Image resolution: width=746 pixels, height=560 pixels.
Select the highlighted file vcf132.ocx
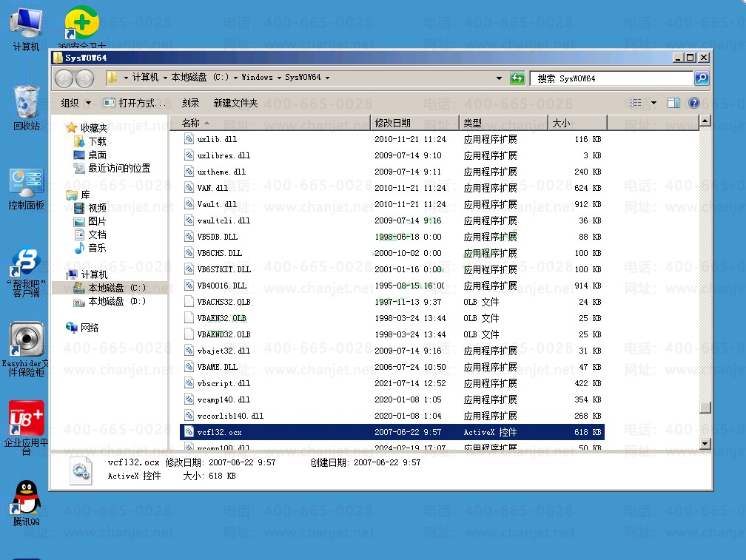tap(392, 431)
